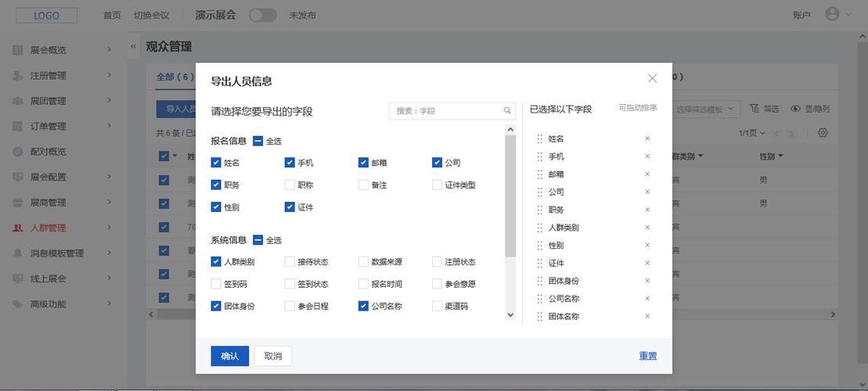This screenshot has width=868, height=391.
Task: Check the 签到码 field checkbox
Action: [x=216, y=284]
